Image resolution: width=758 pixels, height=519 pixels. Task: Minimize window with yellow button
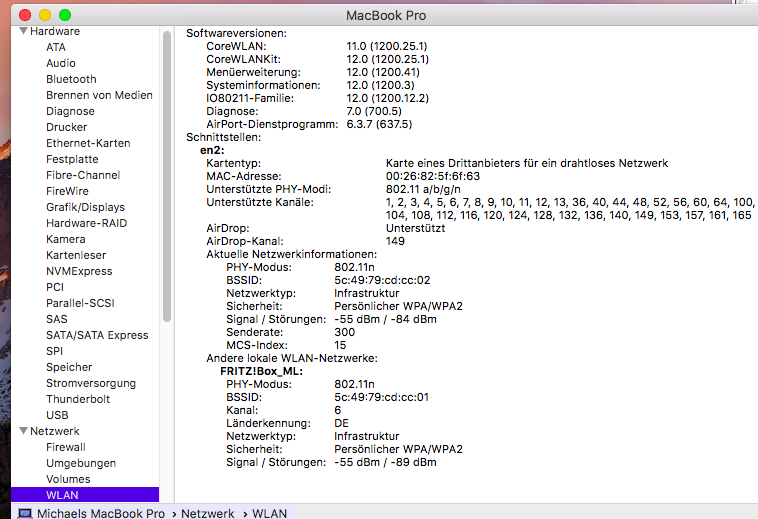(45, 15)
